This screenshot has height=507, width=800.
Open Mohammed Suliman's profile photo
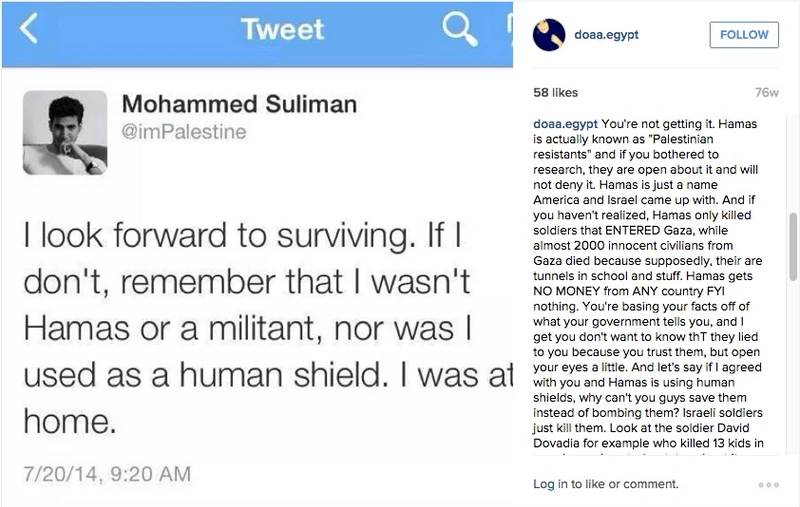[65, 132]
